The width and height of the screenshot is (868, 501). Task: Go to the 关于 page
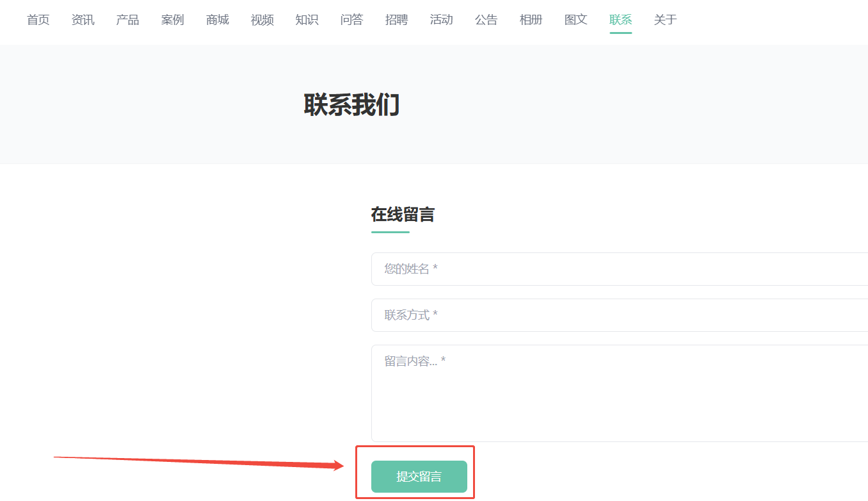(x=666, y=20)
